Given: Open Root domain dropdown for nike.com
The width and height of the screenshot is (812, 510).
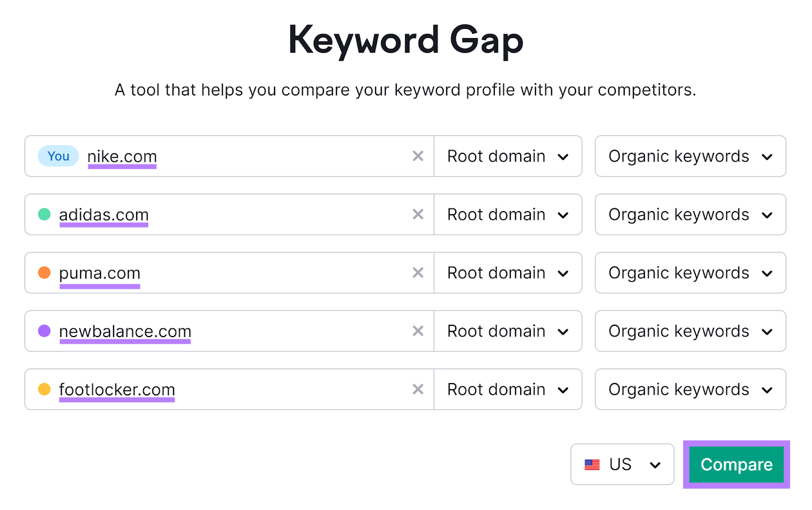Looking at the screenshot, I should (507, 156).
